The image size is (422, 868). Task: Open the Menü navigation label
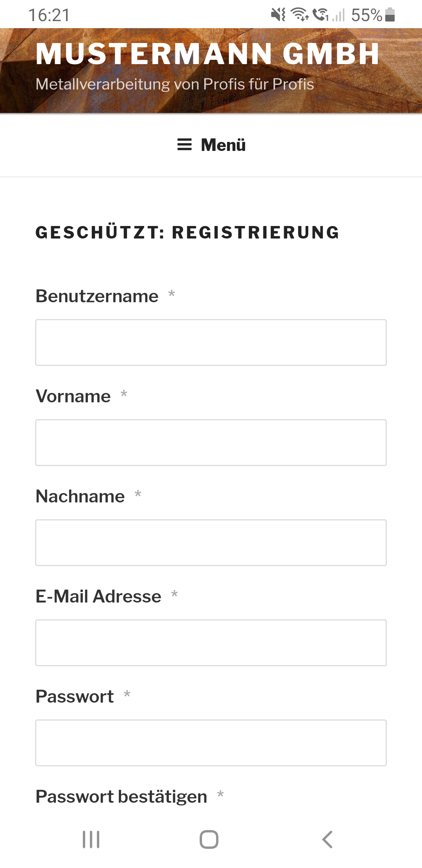point(223,145)
